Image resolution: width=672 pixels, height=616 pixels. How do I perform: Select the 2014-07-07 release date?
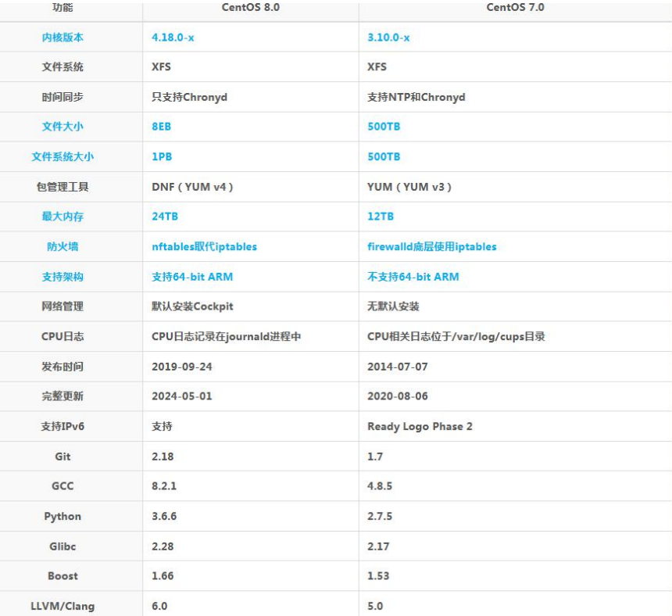[397, 367]
